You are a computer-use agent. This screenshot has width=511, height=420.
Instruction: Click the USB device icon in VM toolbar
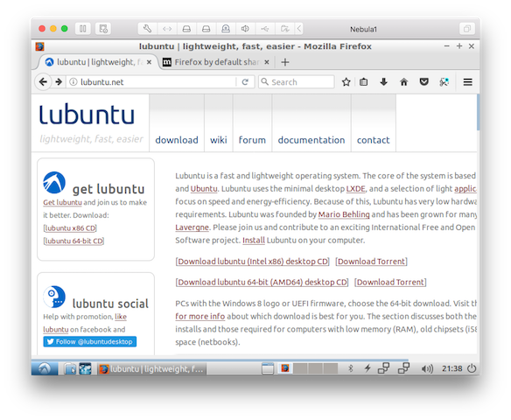pos(265,29)
